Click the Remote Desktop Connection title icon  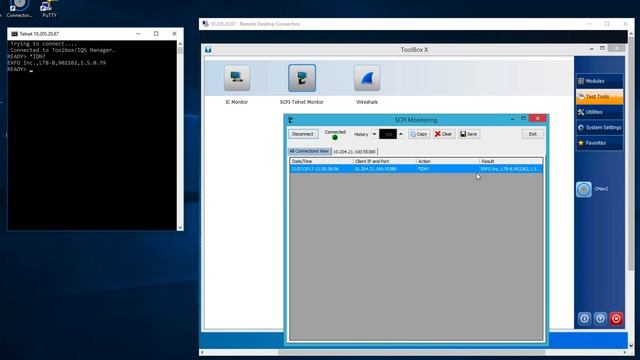click(x=206, y=24)
